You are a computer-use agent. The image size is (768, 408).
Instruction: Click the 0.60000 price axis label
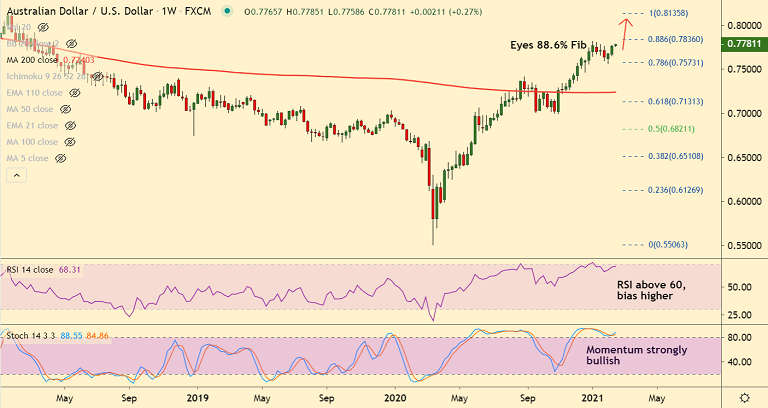[744, 201]
